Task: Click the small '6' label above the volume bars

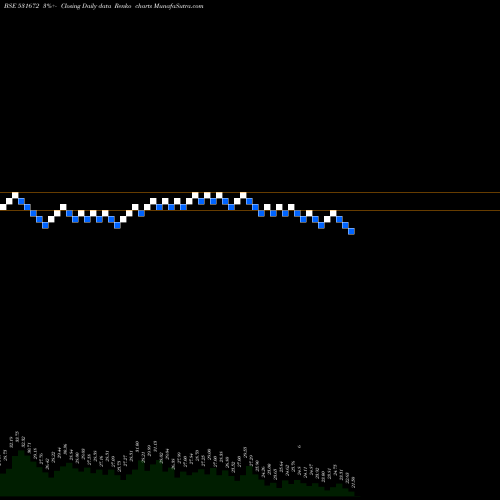Action: tap(299, 446)
